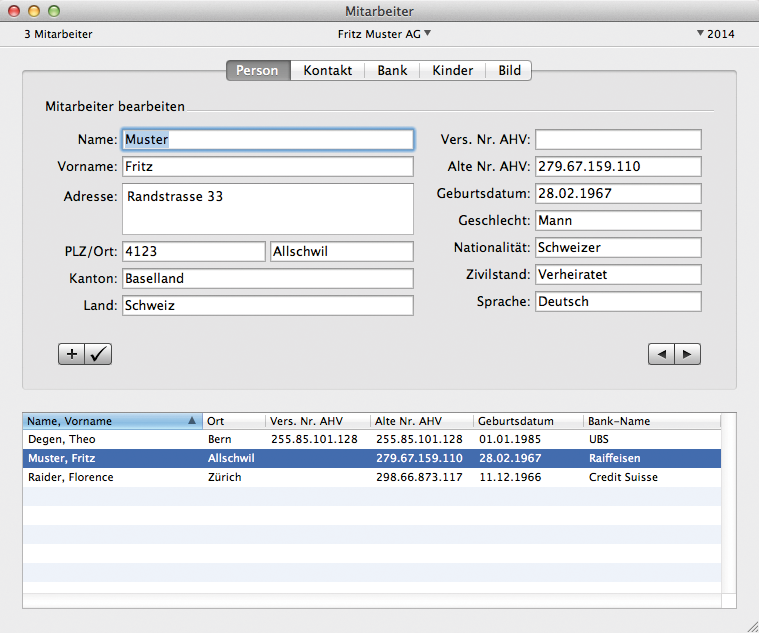The width and height of the screenshot is (759, 633).
Task: Click into the Vorname field
Action: tap(267, 167)
